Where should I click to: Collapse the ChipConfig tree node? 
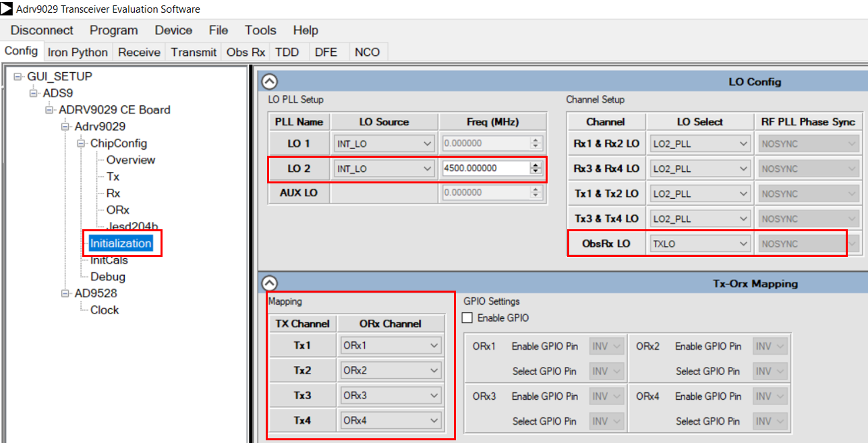pos(82,144)
